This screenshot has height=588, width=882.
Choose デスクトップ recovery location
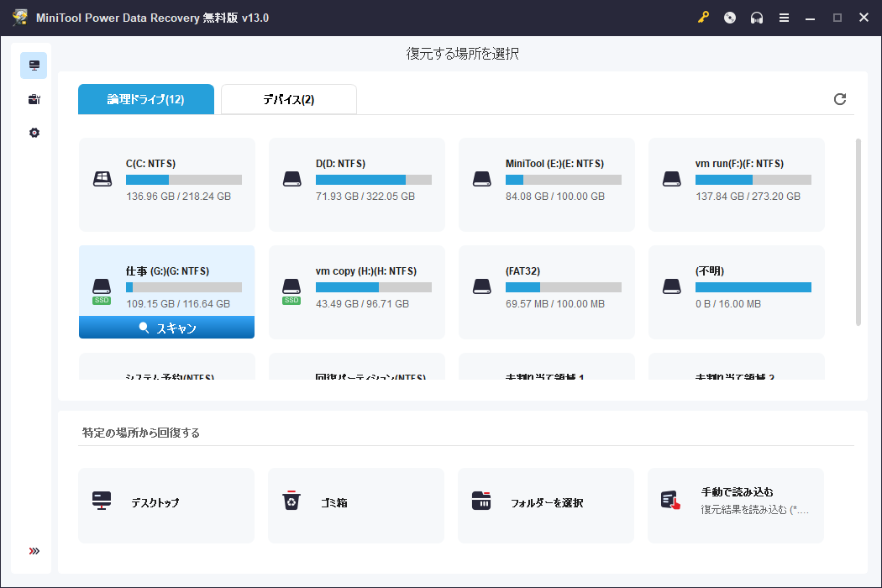(x=166, y=506)
